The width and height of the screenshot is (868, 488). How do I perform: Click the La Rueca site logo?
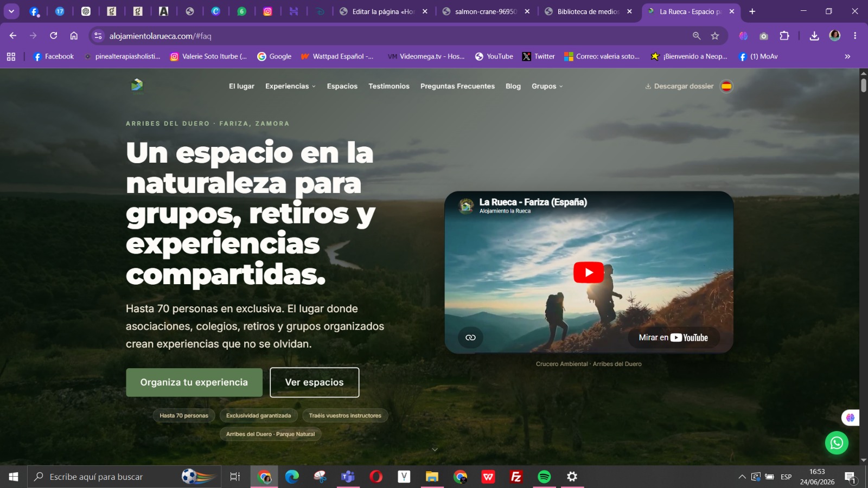[137, 86]
